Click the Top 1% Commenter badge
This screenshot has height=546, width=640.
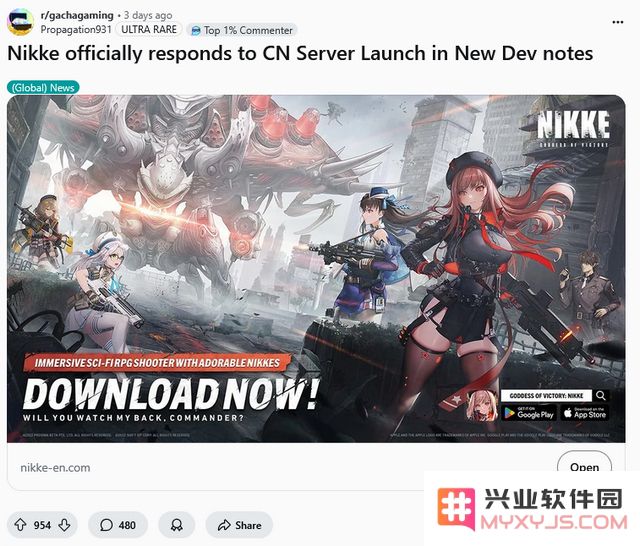click(242, 30)
